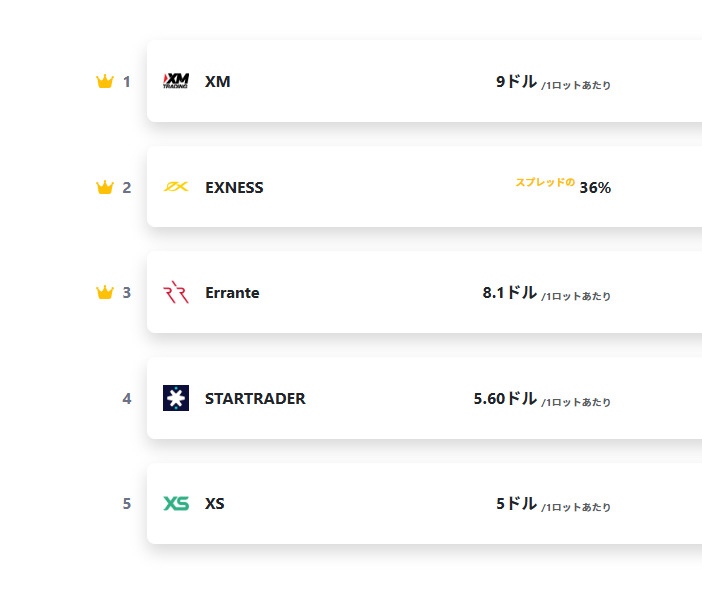
Task: Click the XM Trading logo icon
Action: (x=176, y=81)
